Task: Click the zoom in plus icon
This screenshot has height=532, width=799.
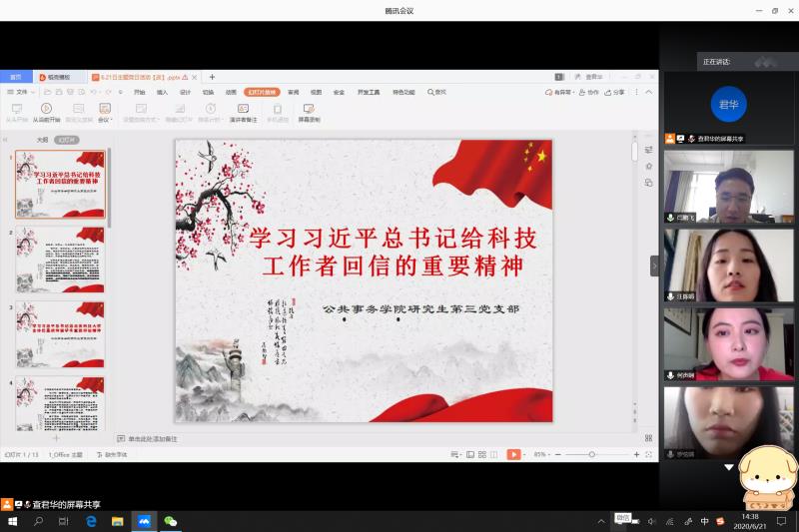Action: click(636, 454)
